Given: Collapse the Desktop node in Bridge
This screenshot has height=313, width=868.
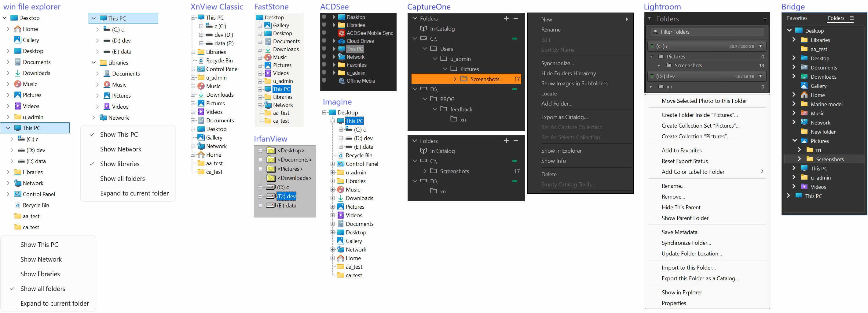Looking at the screenshot, I should pyautogui.click(x=789, y=30).
